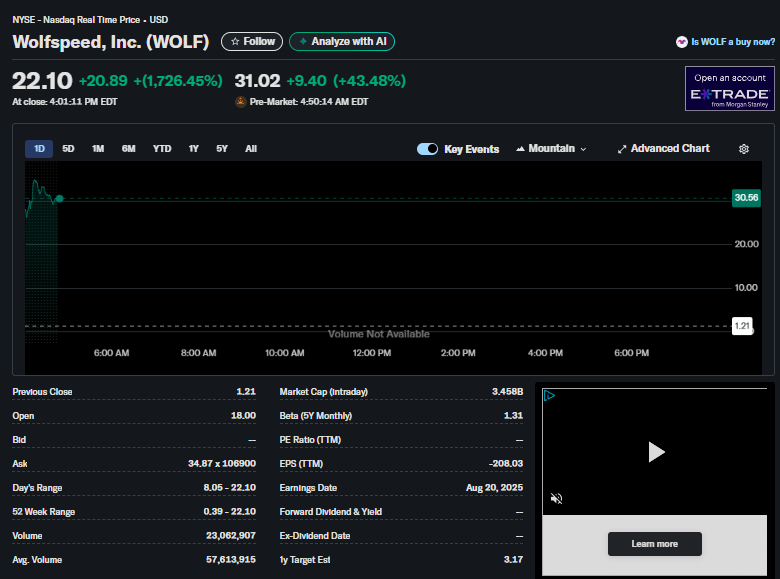This screenshot has height=579, width=780.
Task: Click the Wolfspeed, Inc. (WOLF) heading
Action: (110, 42)
